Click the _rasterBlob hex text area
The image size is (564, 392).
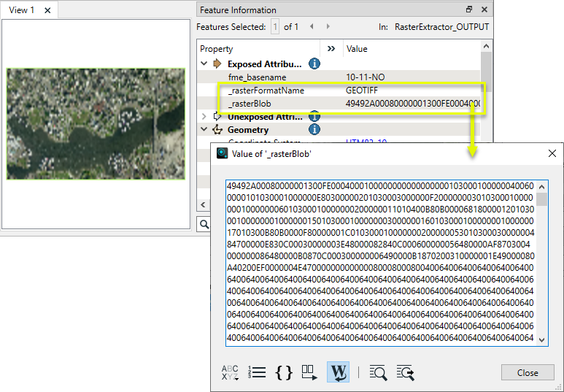(379, 261)
